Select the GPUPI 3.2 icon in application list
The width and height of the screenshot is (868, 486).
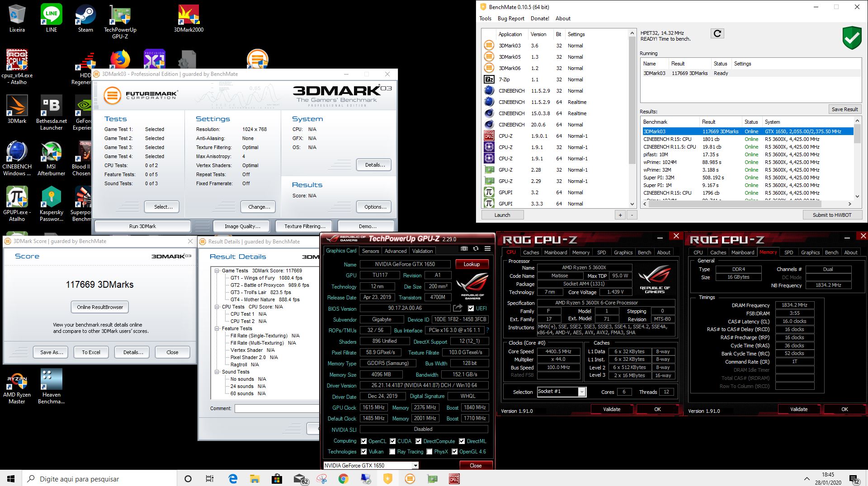489,192
